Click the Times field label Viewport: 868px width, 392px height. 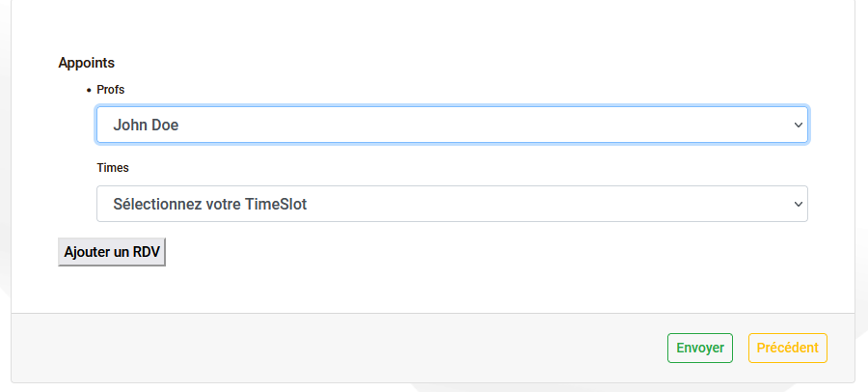(113, 167)
